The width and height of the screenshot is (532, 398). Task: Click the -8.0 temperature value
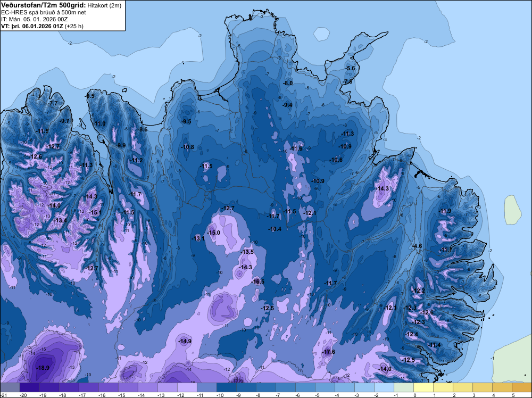coord(288,83)
